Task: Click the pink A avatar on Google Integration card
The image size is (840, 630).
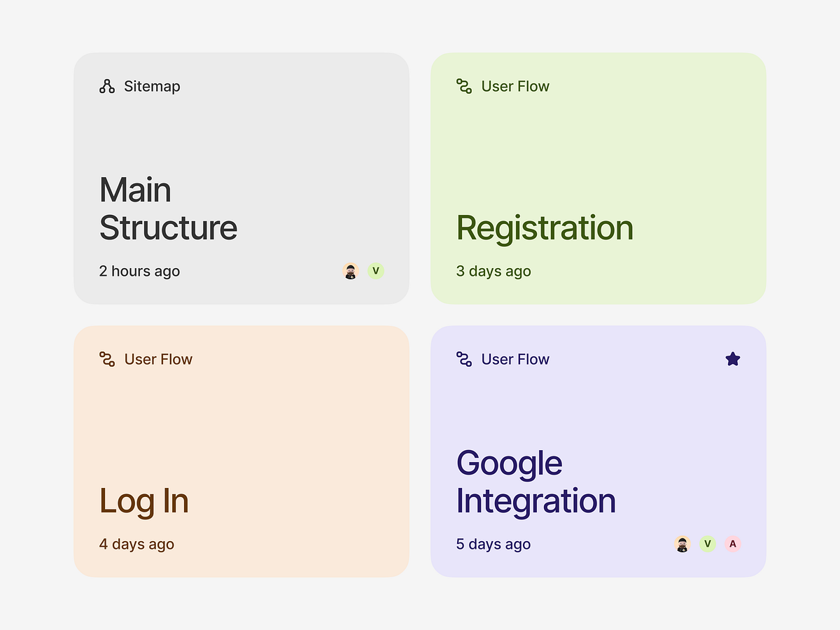Action: pyautogui.click(x=733, y=544)
